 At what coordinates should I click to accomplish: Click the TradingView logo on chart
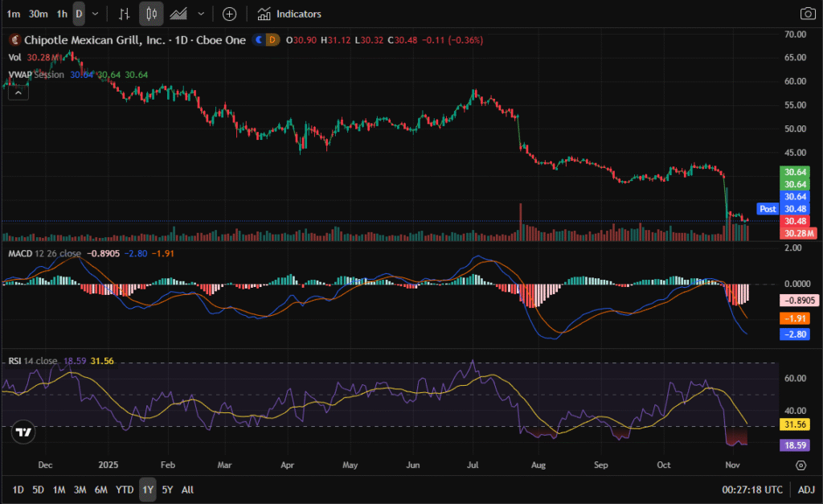coord(24,432)
